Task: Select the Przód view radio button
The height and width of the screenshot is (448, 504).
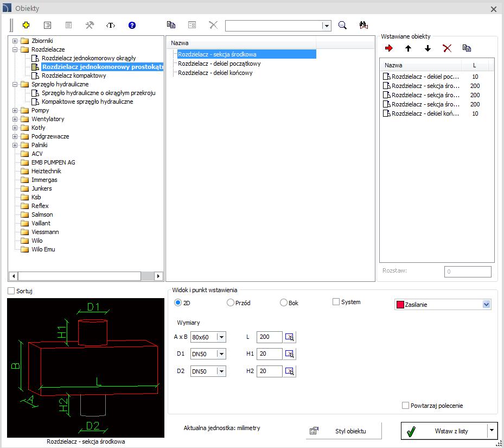Action: [230, 302]
